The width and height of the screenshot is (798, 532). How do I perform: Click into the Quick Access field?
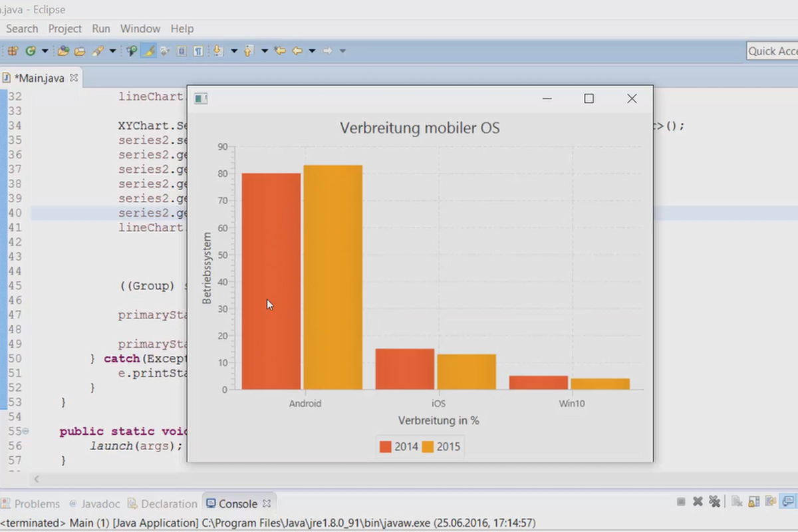pos(772,51)
